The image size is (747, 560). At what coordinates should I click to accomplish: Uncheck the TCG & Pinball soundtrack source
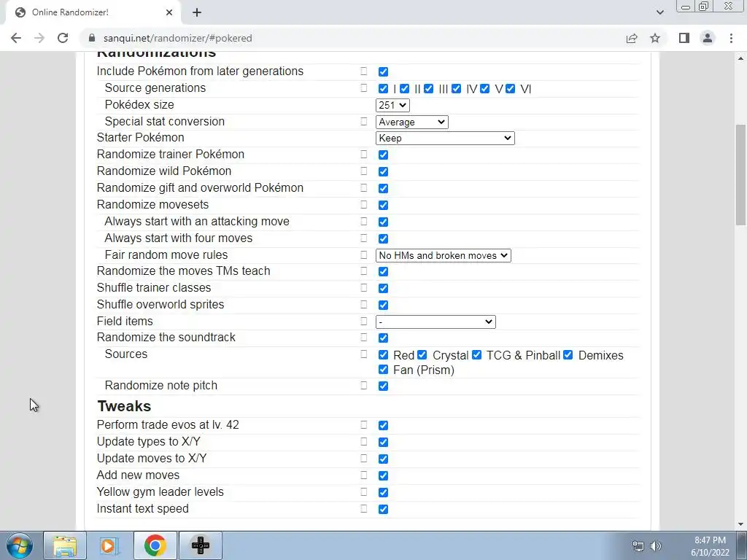476,355
